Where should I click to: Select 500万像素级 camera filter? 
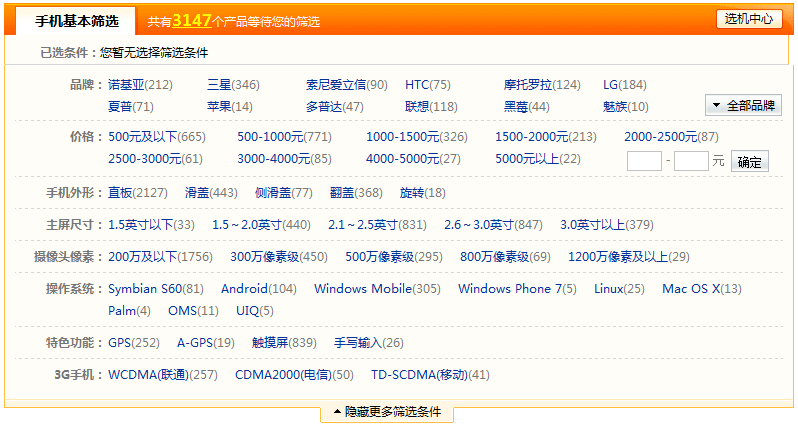(x=379, y=257)
